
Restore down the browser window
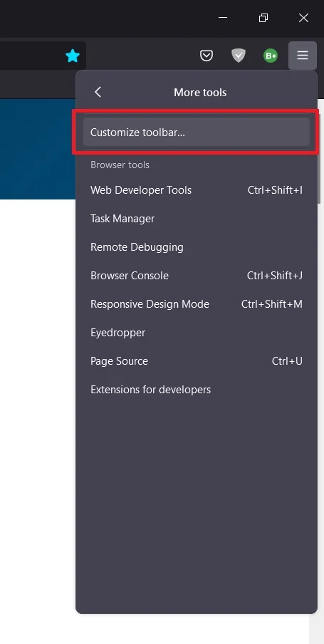(263, 18)
